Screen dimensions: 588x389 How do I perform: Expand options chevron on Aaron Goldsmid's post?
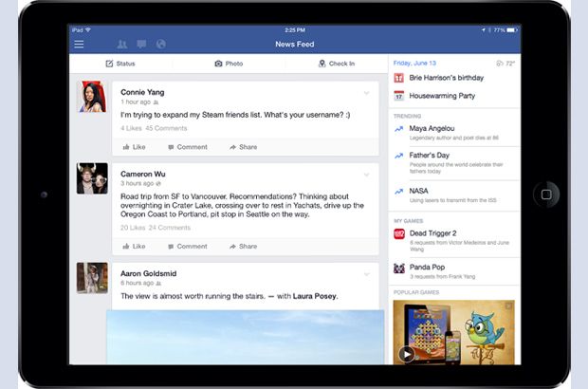coord(367,274)
